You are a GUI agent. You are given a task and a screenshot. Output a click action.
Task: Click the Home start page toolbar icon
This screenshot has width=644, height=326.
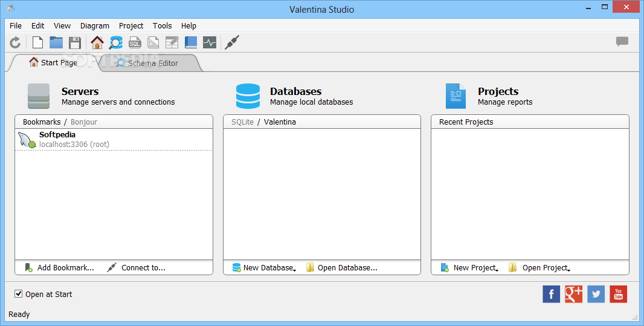pyautogui.click(x=97, y=42)
